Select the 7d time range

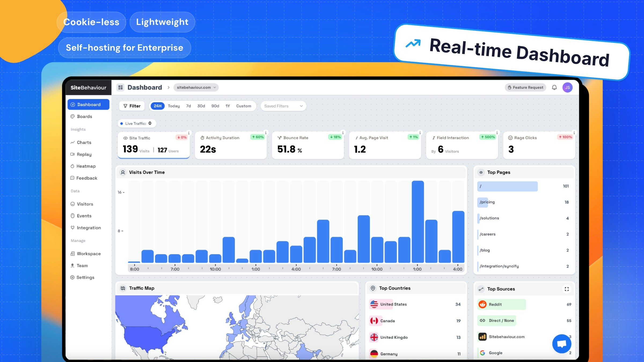click(188, 106)
